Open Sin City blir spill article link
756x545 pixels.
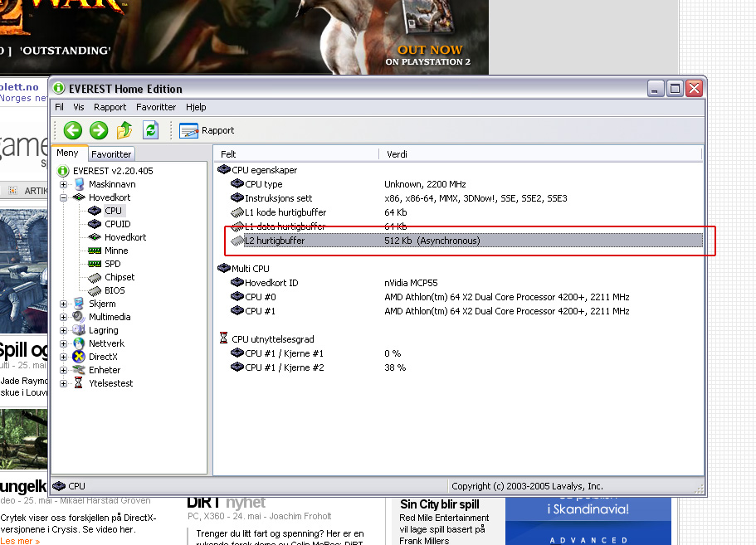(x=440, y=504)
